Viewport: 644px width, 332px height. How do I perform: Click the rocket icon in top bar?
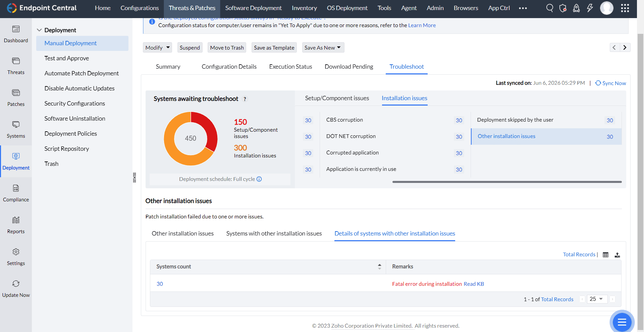click(x=576, y=8)
